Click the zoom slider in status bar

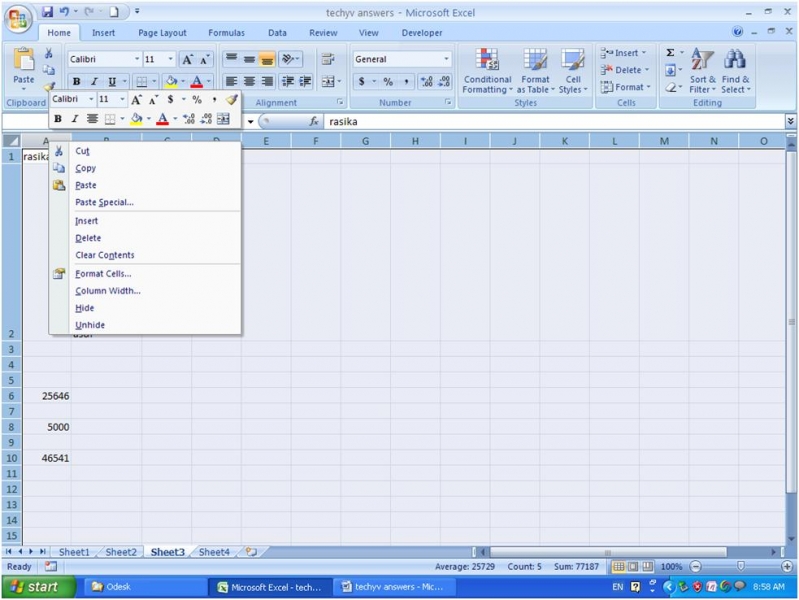click(741, 567)
